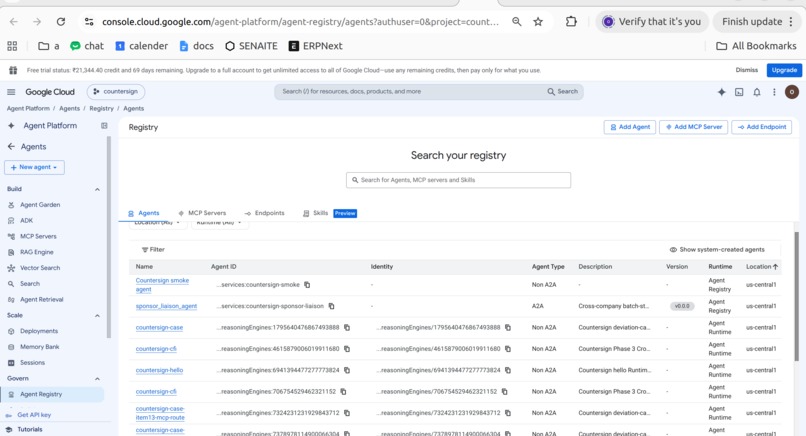Open the countersign project picker
Image resolution: width=806 pixels, height=436 pixels.
(116, 92)
